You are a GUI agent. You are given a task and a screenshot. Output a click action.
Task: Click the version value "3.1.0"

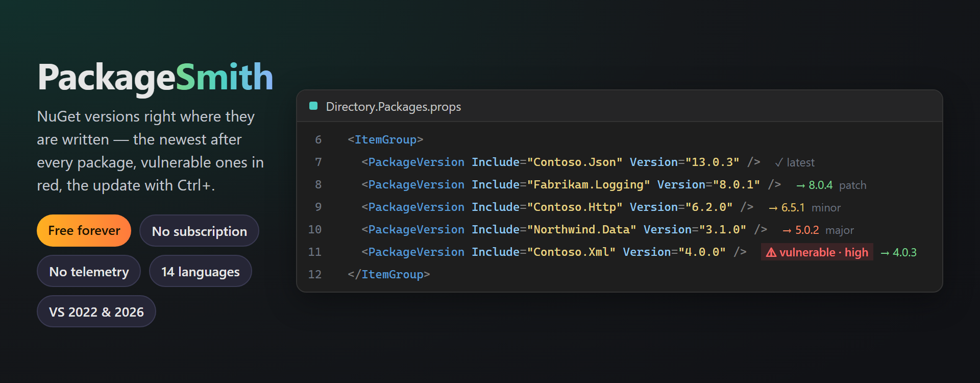(723, 229)
